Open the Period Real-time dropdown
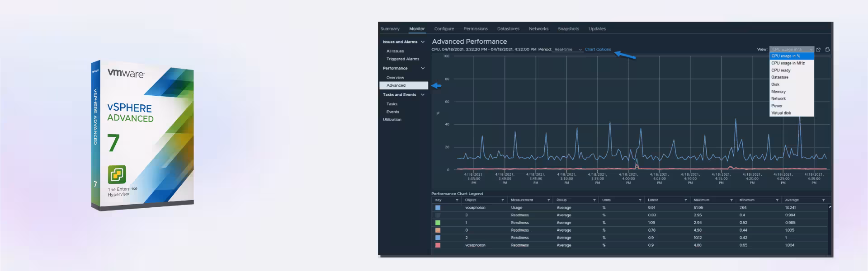 [568, 50]
